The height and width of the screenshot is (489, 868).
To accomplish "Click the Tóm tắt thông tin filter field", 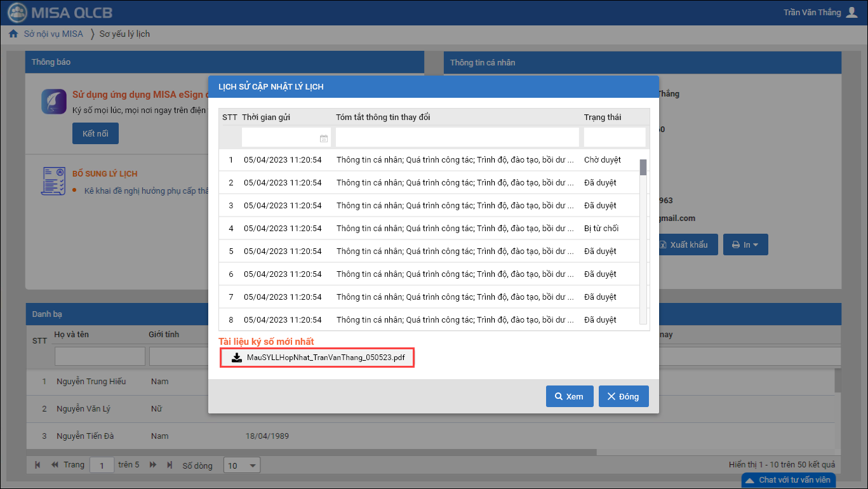I will coord(457,137).
